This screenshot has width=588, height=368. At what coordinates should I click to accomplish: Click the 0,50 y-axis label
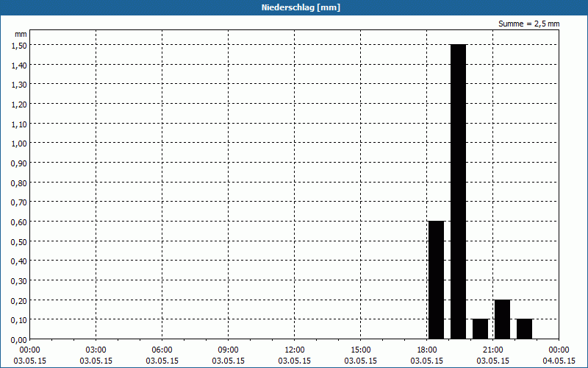[19, 242]
